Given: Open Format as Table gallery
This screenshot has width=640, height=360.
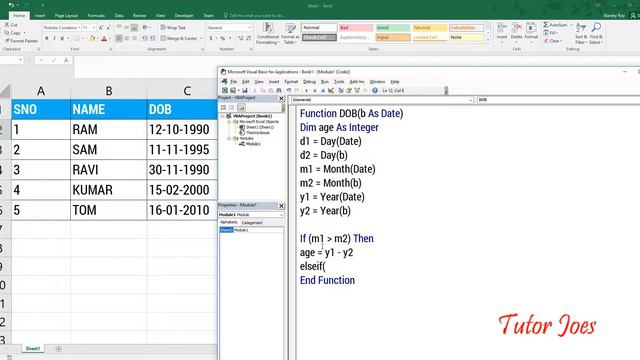Looking at the screenshot, I should tap(290, 33).
